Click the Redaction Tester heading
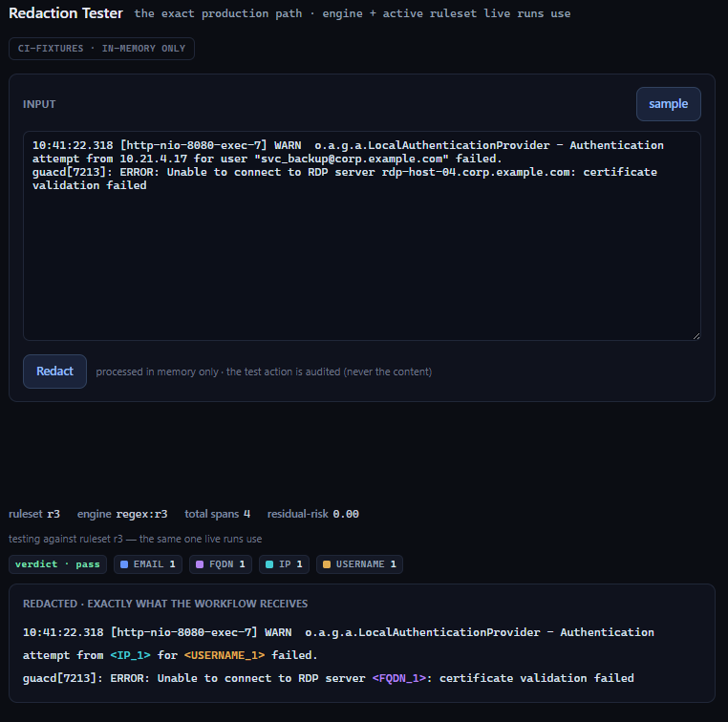The width and height of the screenshot is (728, 722). click(x=66, y=13)
